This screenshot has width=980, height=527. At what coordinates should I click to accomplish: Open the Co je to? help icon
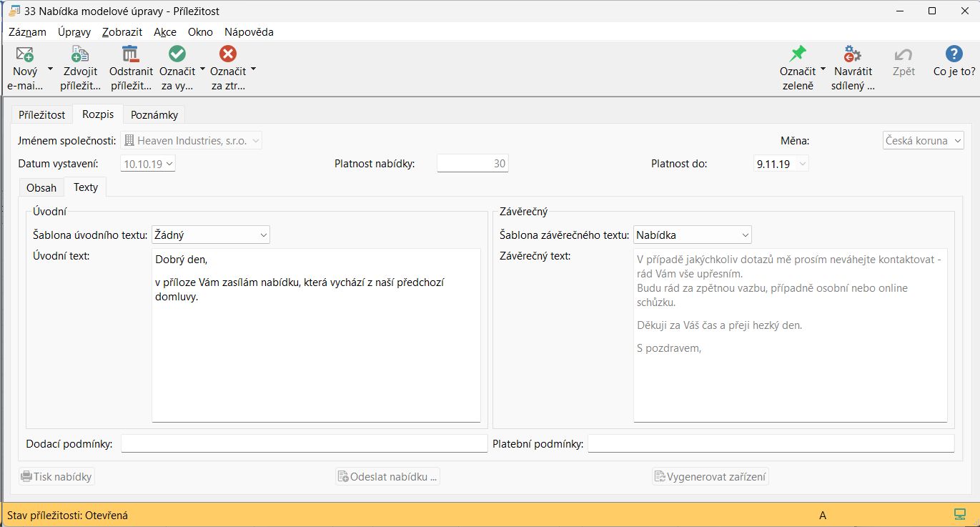954,54
